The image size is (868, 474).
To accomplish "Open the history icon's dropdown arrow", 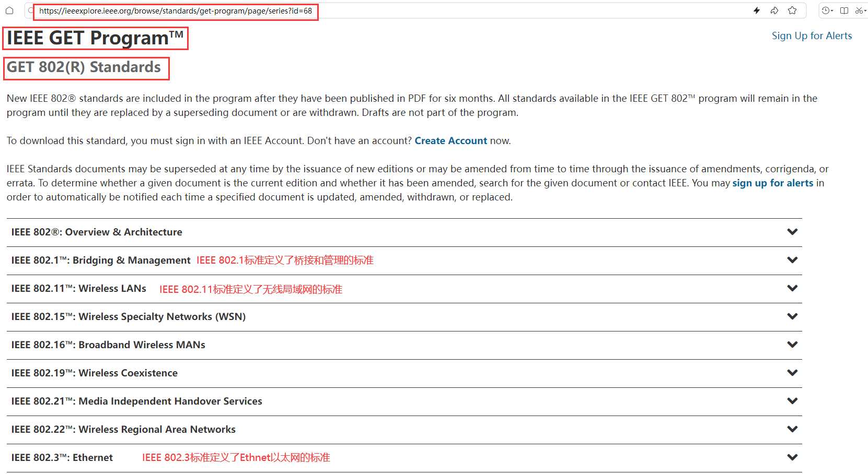I will pyautogui.click(x=832, y=11).
